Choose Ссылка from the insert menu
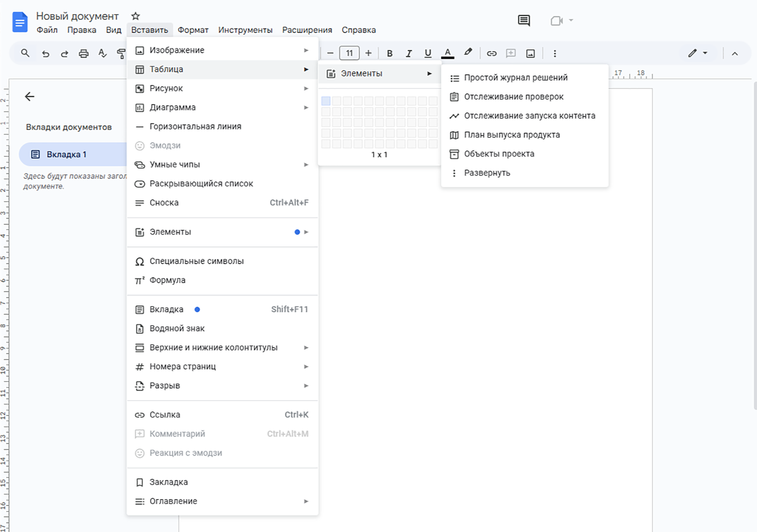The image size is (757, 532). click(x=222, y=414)
